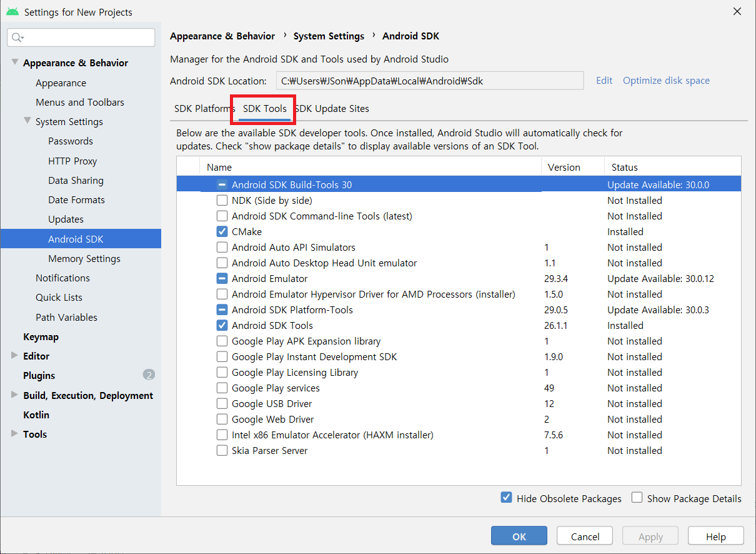This screenshot has width=756, height=554.
Task: Open the Keymap settings
Action: (41, 336)
